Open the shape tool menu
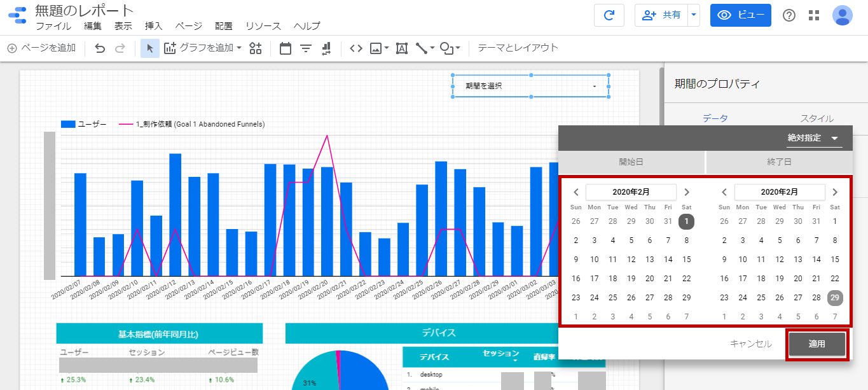868x390 pixels. [450, 48]
